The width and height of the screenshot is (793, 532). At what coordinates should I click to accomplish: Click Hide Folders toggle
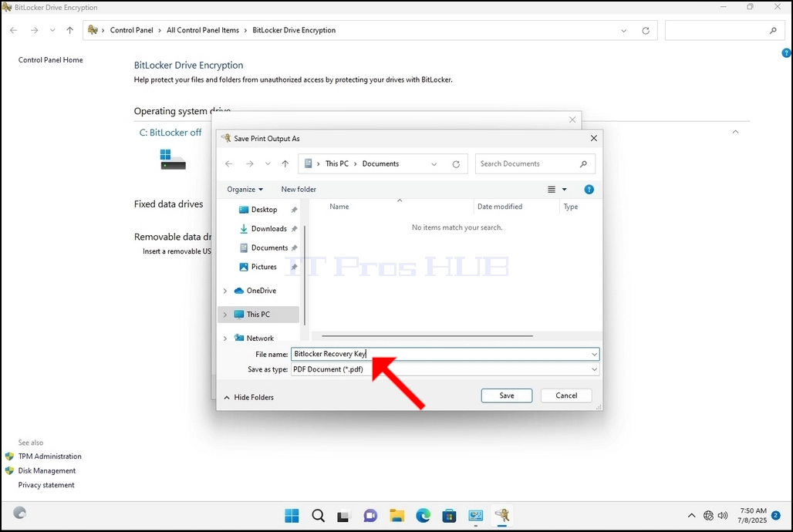(248, 398)
